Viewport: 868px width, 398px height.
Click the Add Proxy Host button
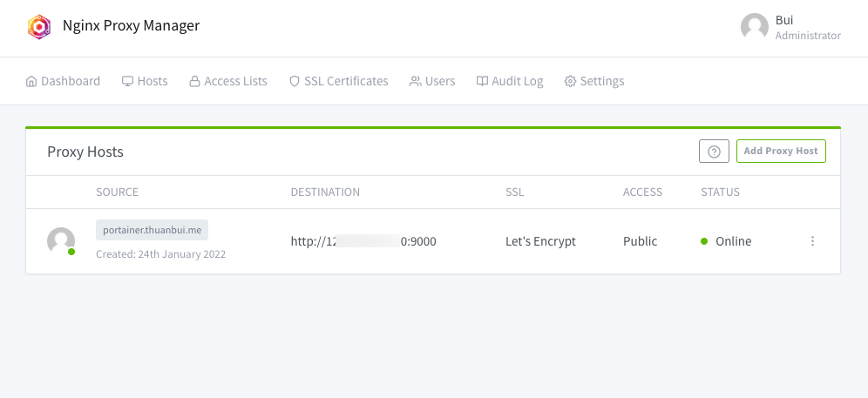(x=781, y=152)
